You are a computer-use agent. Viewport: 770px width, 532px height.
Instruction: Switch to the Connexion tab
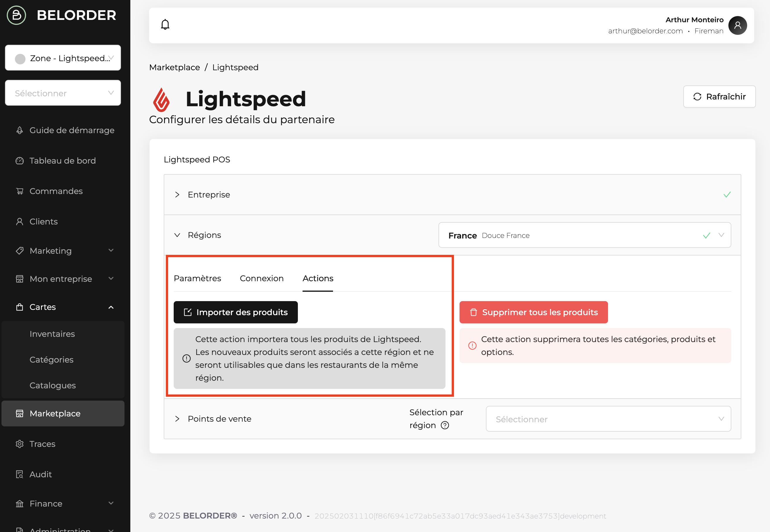pos(262,279)
